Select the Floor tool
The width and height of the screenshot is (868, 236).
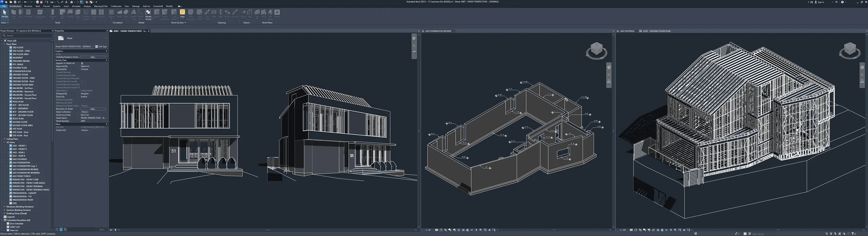78,14
